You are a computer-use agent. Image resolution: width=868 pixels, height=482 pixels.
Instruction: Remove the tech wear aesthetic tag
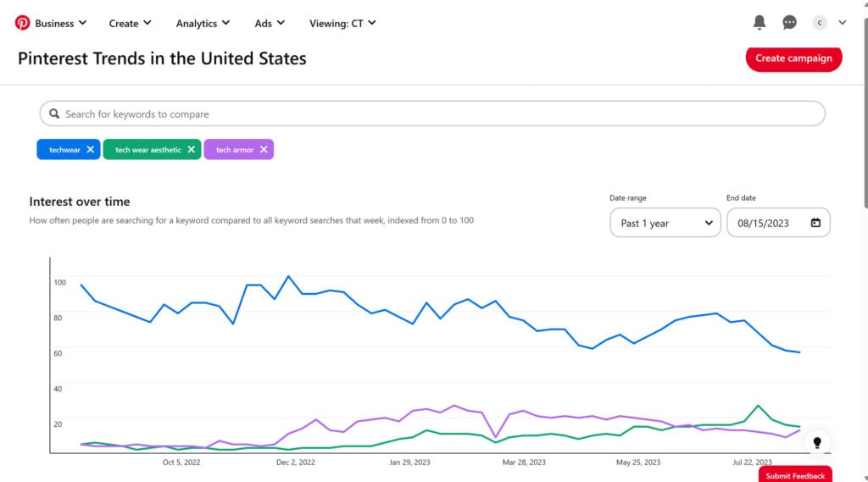(x=191, y=149)
